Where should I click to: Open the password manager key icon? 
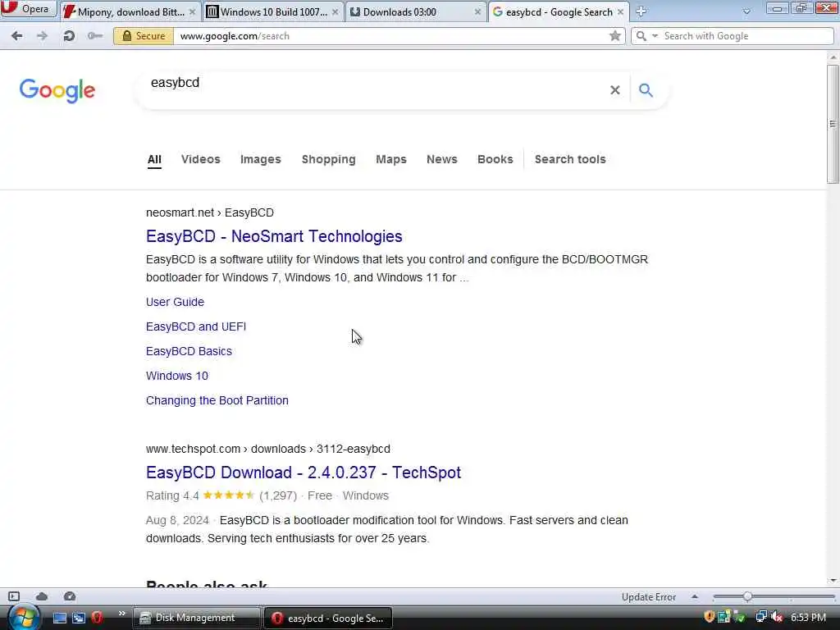point(95,36)
